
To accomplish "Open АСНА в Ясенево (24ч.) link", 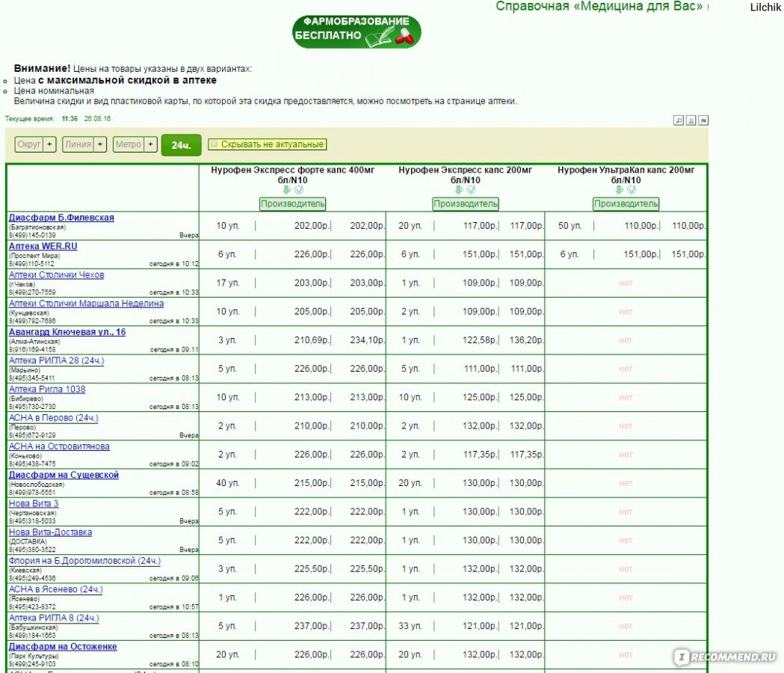I will point(55,589).
